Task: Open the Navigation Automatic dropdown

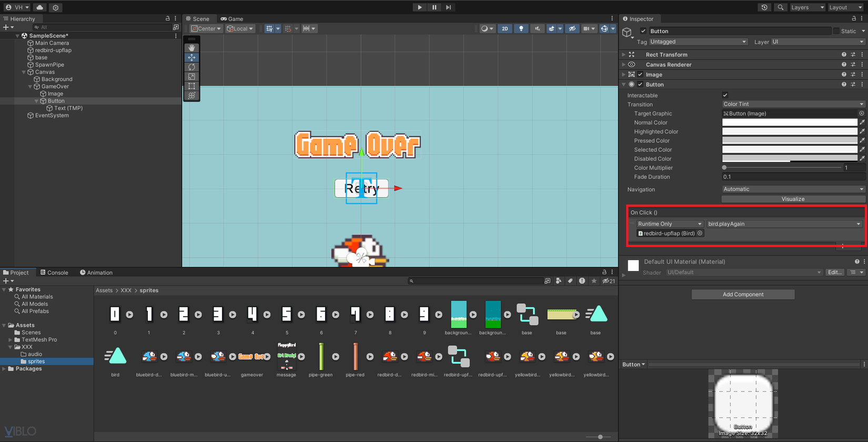Action: 793,189
